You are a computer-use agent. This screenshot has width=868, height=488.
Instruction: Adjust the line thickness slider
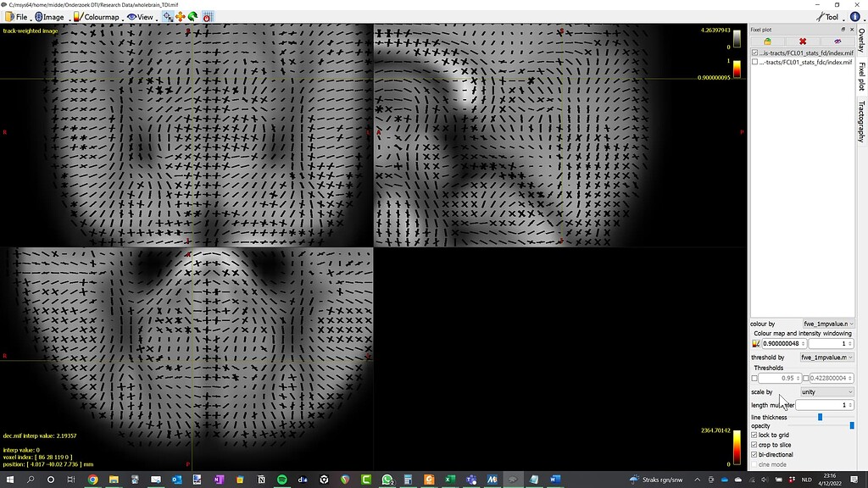[x=820, y=417]
